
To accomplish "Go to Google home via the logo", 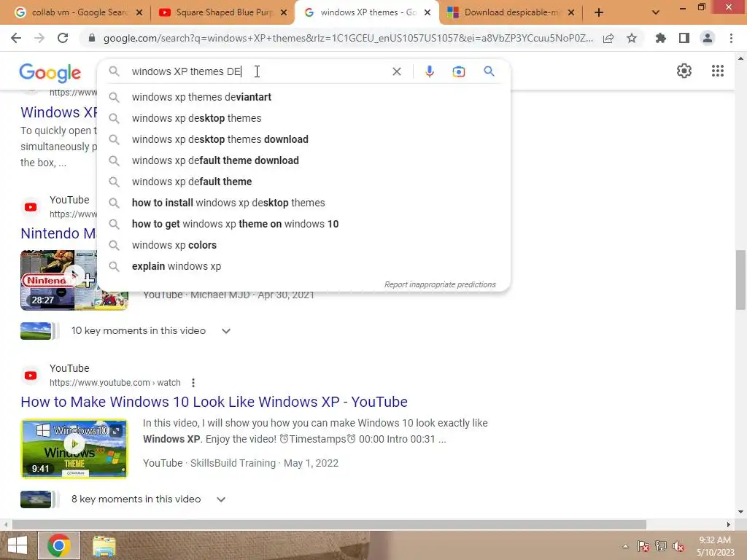I will pyautogui.click(x=50, y=73).
